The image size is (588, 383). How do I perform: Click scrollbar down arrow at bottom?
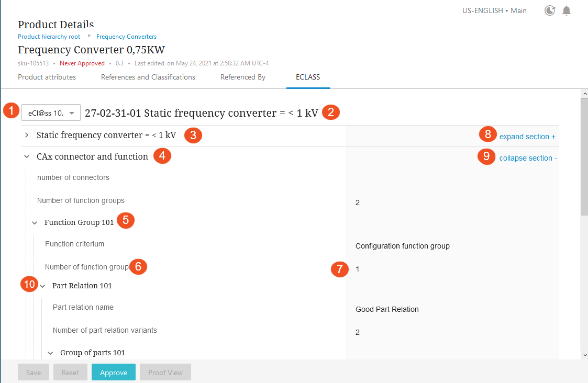[584, 355]
